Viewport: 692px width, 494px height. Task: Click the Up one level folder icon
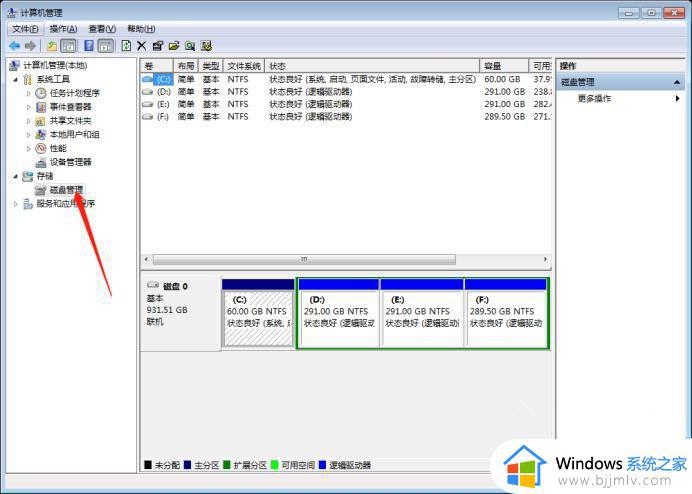pyautogui.click(x=52, y=45)
